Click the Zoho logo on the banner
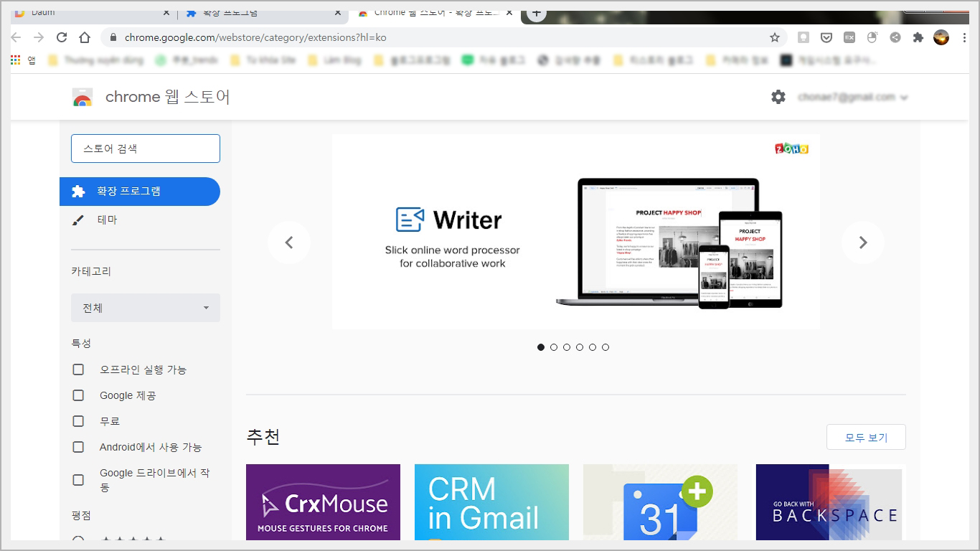This screenshot has height=551, width=980. pyautogui.click(x=792, y=149)
